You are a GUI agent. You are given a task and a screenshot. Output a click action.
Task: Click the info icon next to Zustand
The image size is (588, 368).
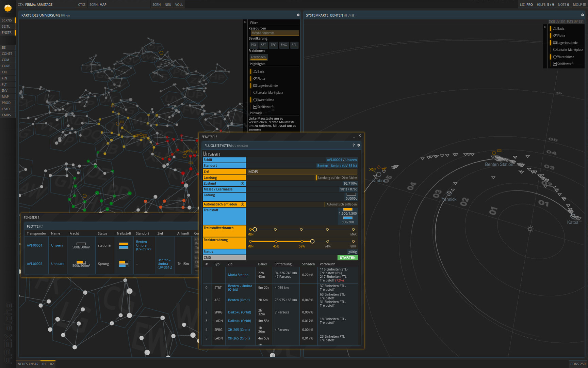[x=243, y=183]
